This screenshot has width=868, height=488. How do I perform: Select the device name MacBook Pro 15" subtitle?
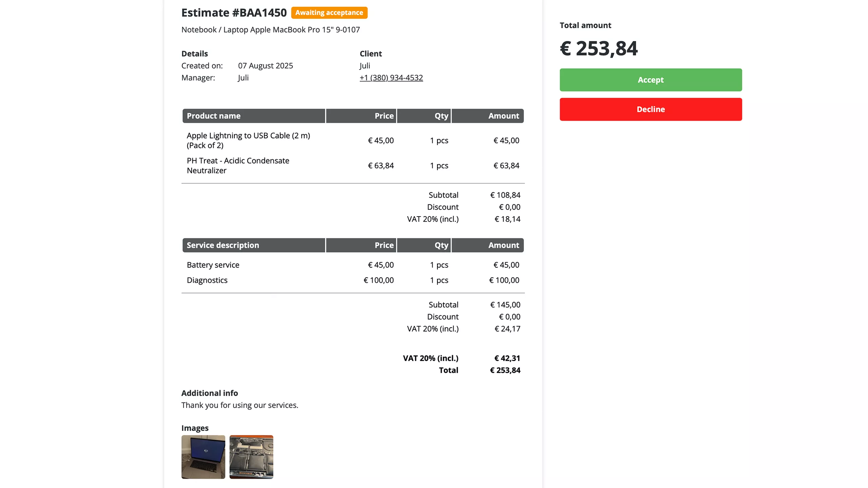tap(270, 29)
